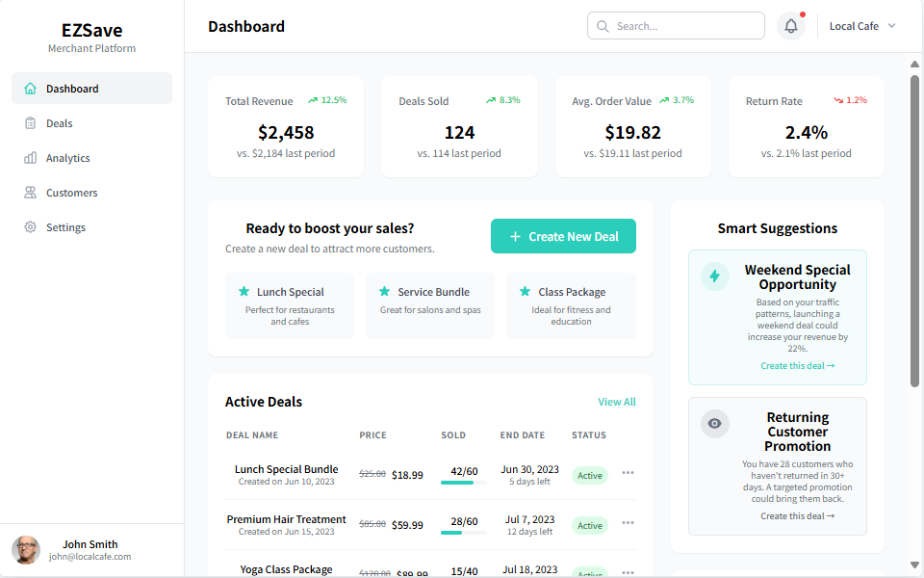This screenshot has height=578, width=924.
Task: Go to Analytics in the sidebar
Action: pos(67,158)
